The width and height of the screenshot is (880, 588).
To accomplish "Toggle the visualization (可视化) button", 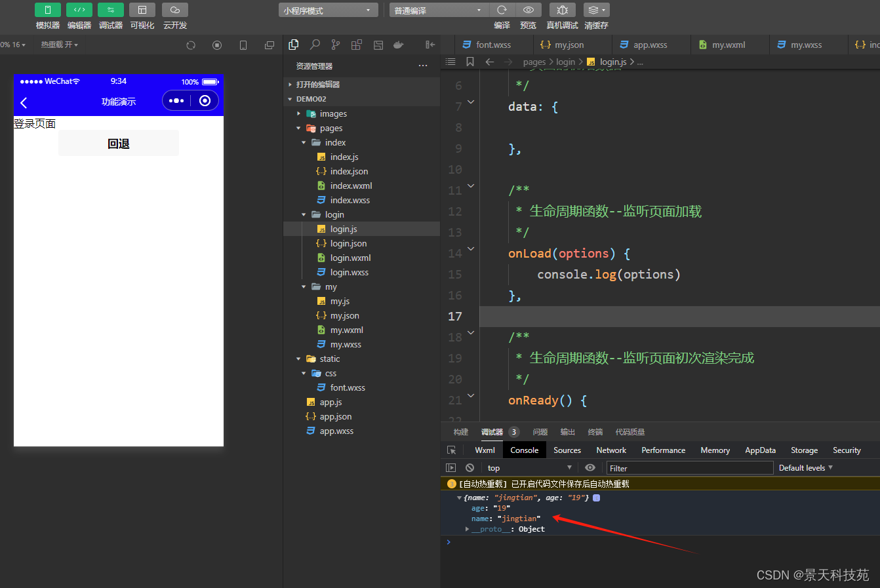I will (142, 10).
